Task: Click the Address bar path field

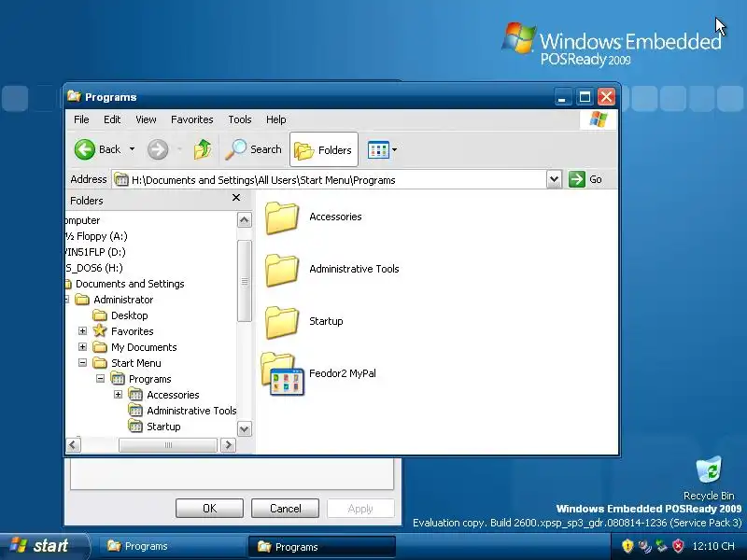Action: coord(329,180)
